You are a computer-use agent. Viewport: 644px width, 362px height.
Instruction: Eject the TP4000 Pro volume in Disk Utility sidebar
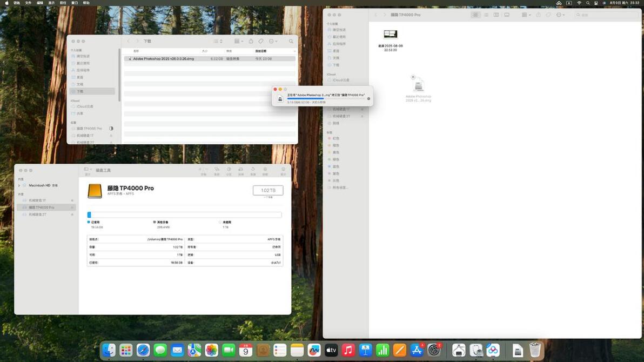pos(72,207)
